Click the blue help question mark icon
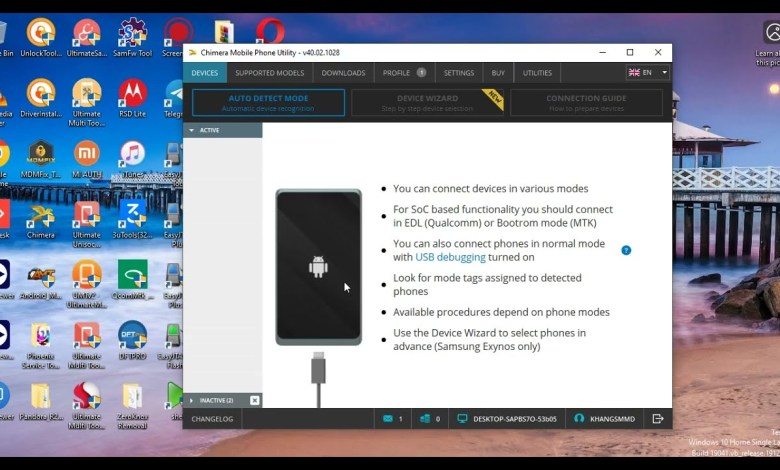The width and height of the screenshot is (780, 470). pyautogui.click(x=626, y=250)
